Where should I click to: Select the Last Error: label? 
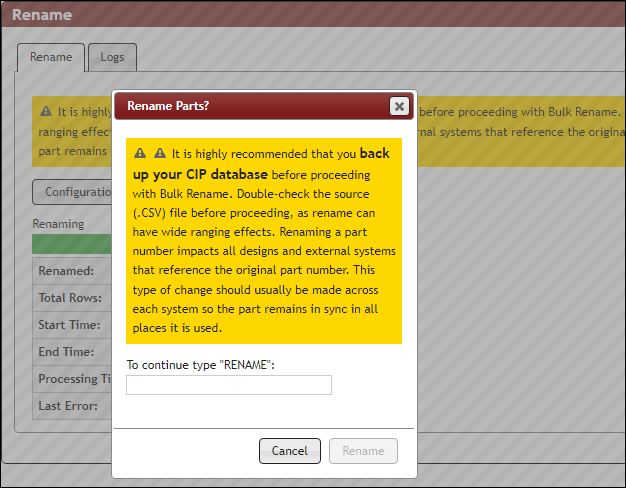pyautogui.click(x=68, y=406)
